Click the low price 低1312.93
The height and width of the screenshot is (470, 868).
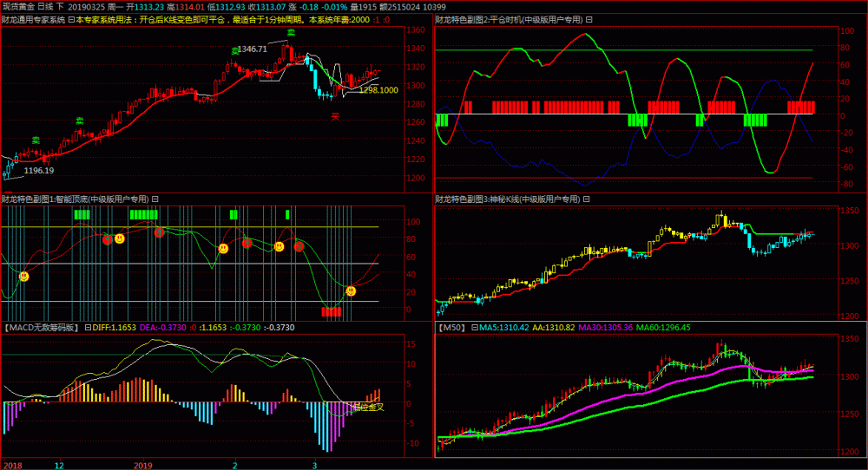click(227, 7)
